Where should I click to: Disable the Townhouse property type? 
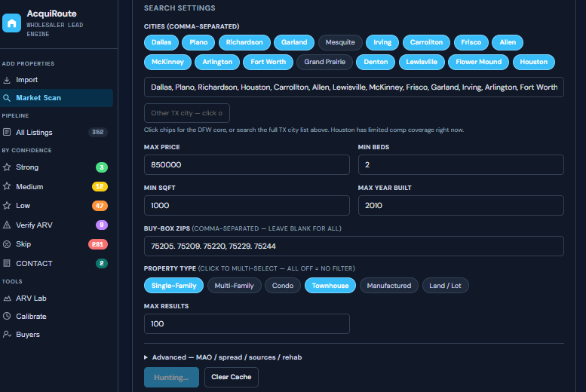coord(330,286)
